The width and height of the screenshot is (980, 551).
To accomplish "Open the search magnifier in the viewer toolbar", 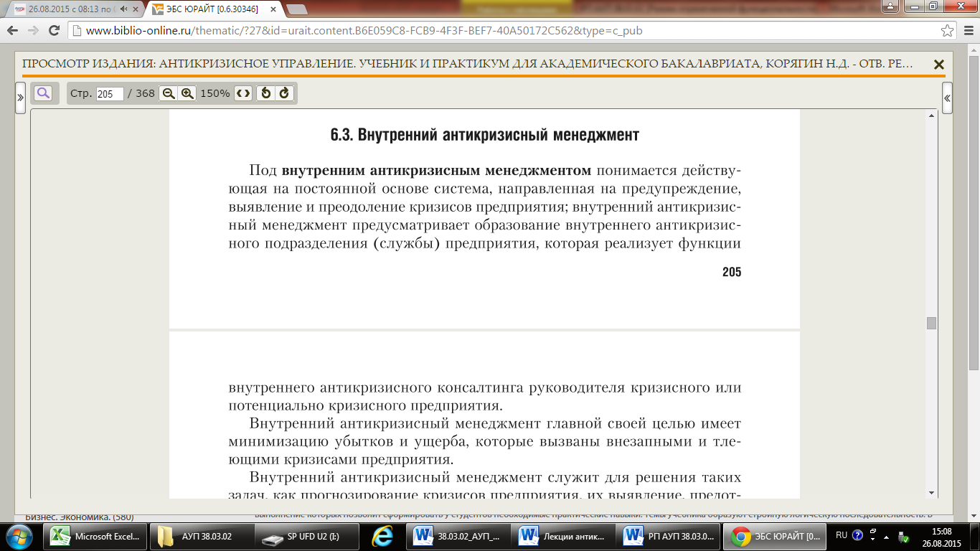I will (x=43, y=93).
